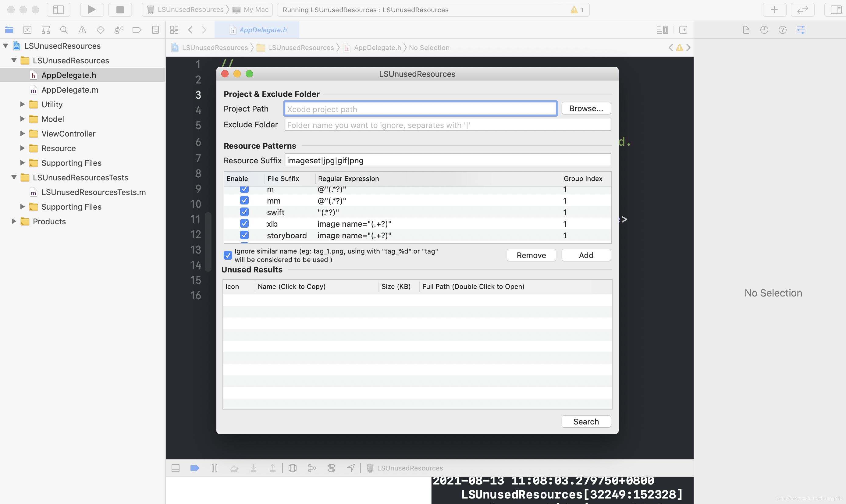
Task: Expand the Resource folder
Action: coord(23,148)
